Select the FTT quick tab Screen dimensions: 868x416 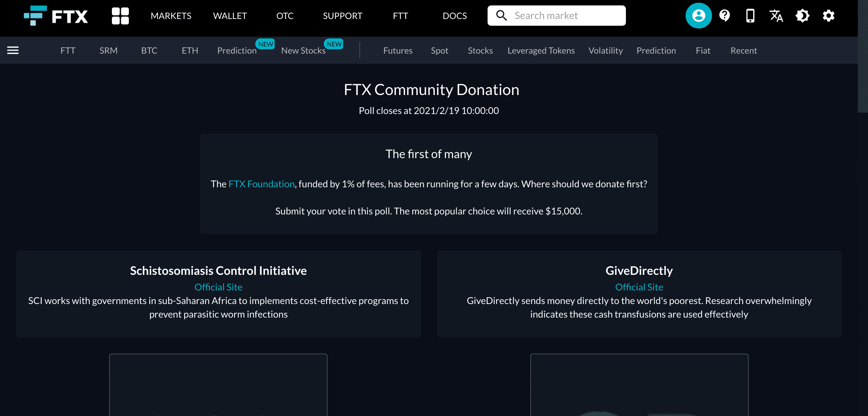pos(68,51)
